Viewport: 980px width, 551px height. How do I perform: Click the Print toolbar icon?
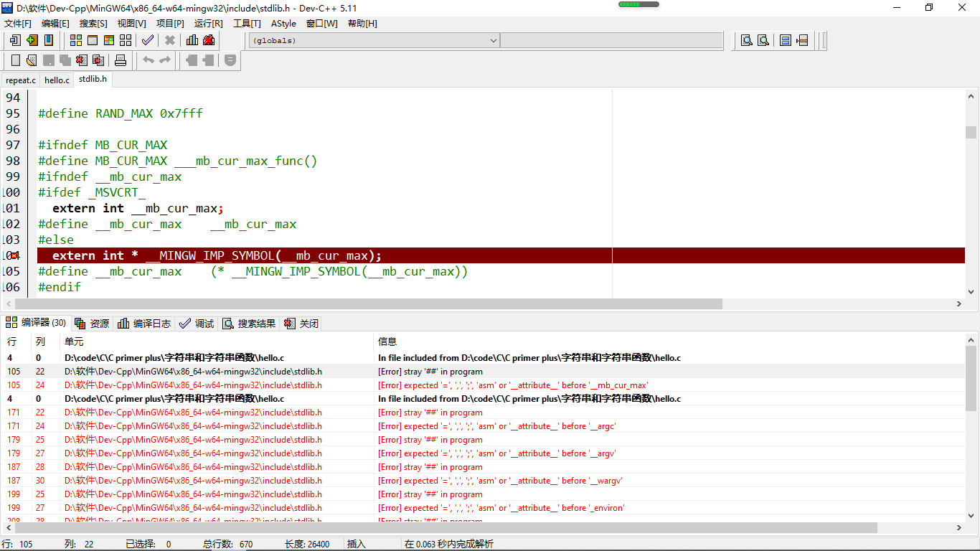[121, 60]
